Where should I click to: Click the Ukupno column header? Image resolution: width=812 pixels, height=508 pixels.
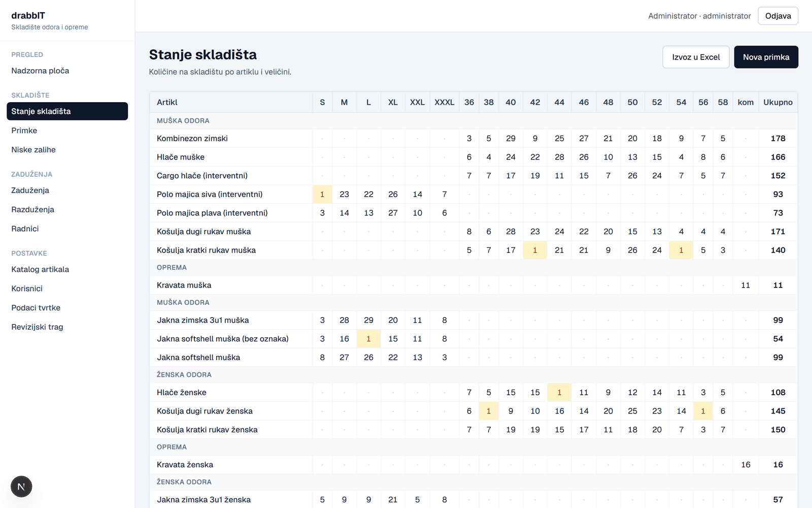(778, 102)
